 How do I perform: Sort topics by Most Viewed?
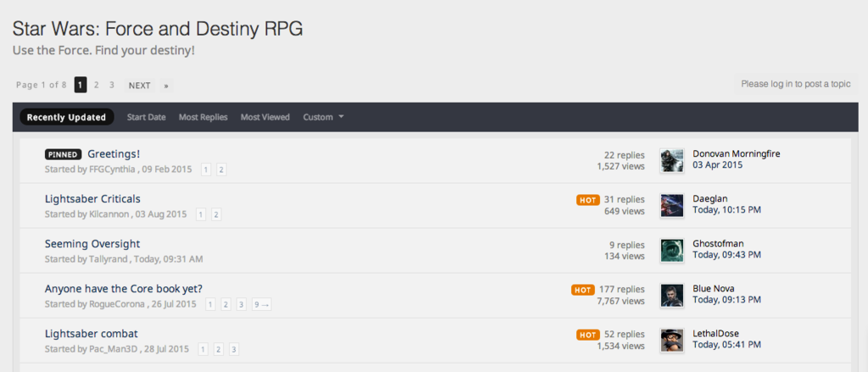point(264,117)
